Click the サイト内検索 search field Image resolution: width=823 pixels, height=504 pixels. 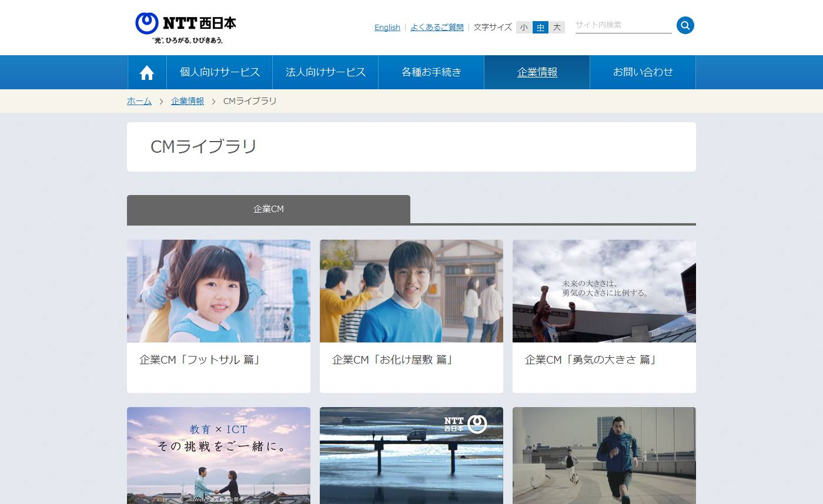623,25
